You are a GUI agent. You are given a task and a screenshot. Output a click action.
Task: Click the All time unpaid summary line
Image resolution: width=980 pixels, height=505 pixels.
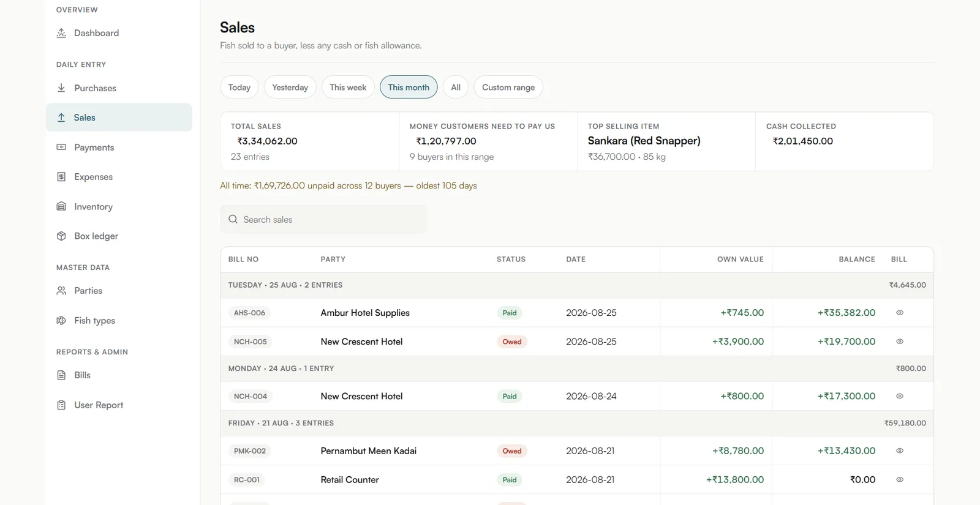point(349,185)
